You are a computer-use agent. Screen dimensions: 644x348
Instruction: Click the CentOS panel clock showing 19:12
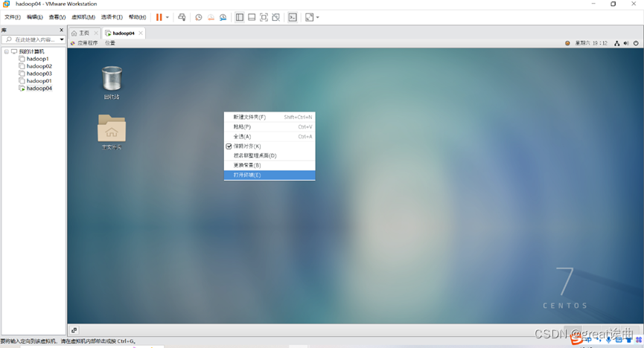[x=591, y=43]
